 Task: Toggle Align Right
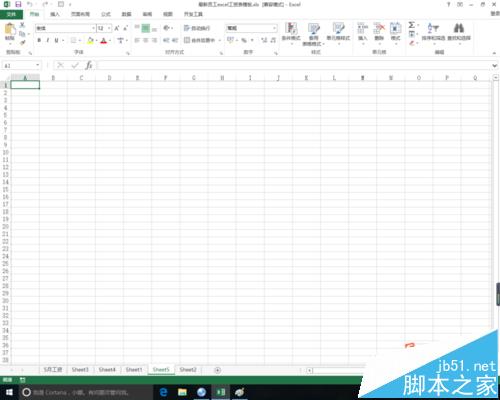click(x=154, y=40)
